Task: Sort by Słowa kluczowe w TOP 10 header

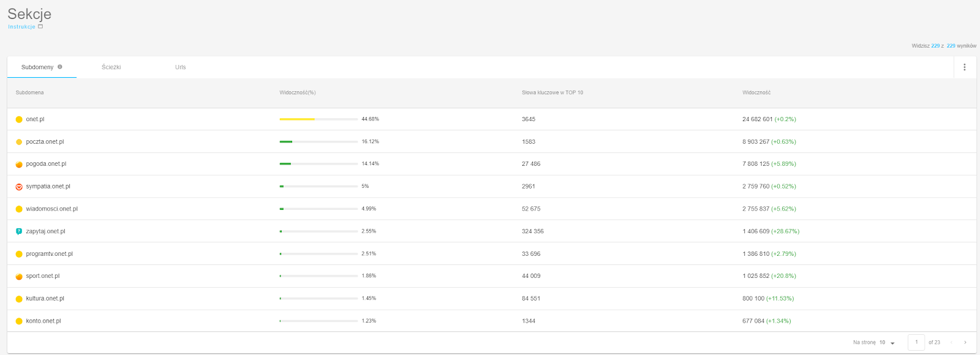Action: (552, 92)
